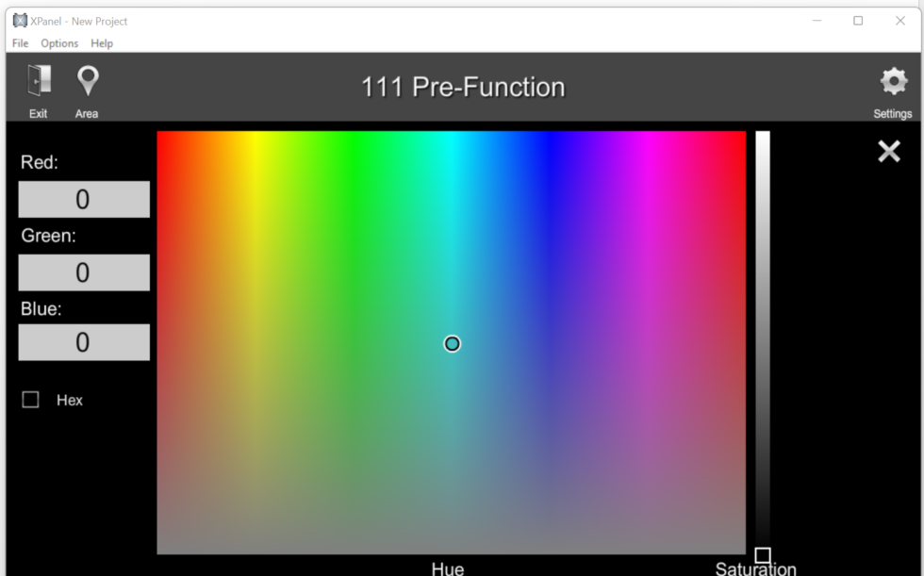Enable the Hex checkbox
The width and height of the screenshot is (924, 576).
[31, 400]
